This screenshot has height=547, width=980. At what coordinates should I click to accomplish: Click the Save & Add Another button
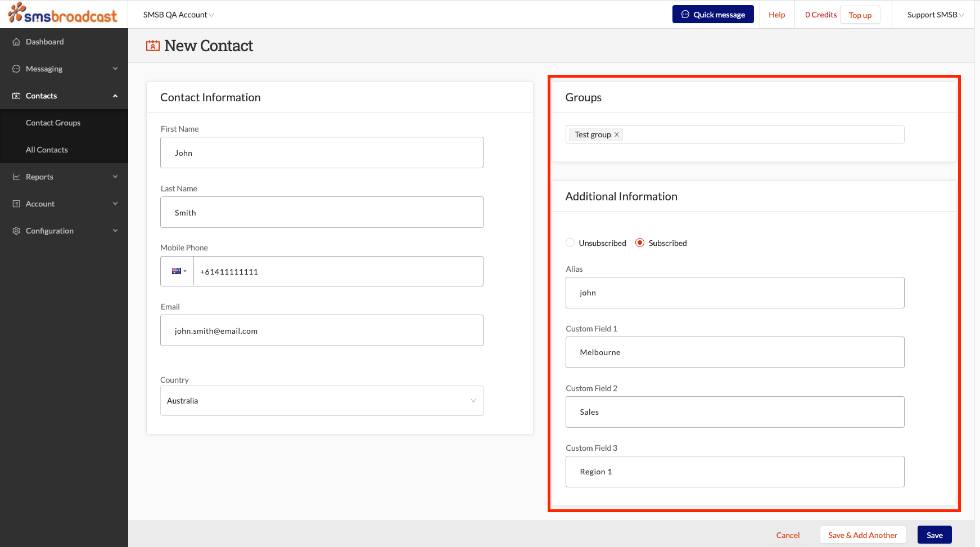coord(862,535)
